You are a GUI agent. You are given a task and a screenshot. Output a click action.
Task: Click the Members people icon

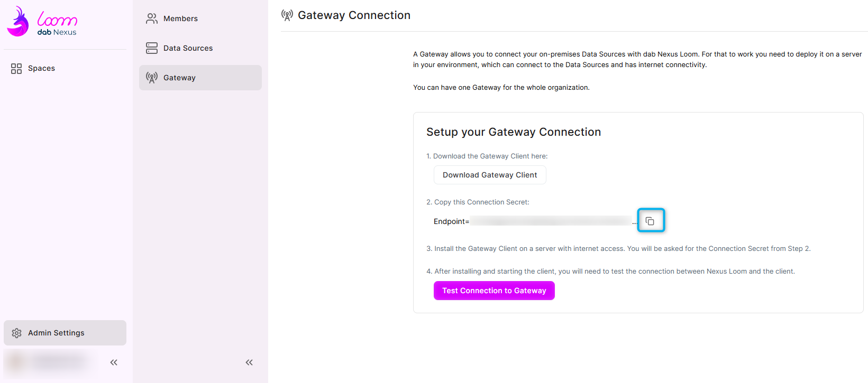click(152, 18)
